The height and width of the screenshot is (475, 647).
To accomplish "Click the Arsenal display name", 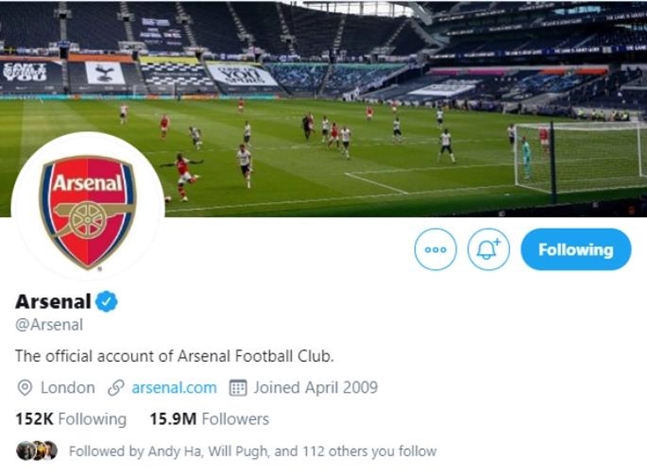I will pyautogui.click(x=53, y=301).
